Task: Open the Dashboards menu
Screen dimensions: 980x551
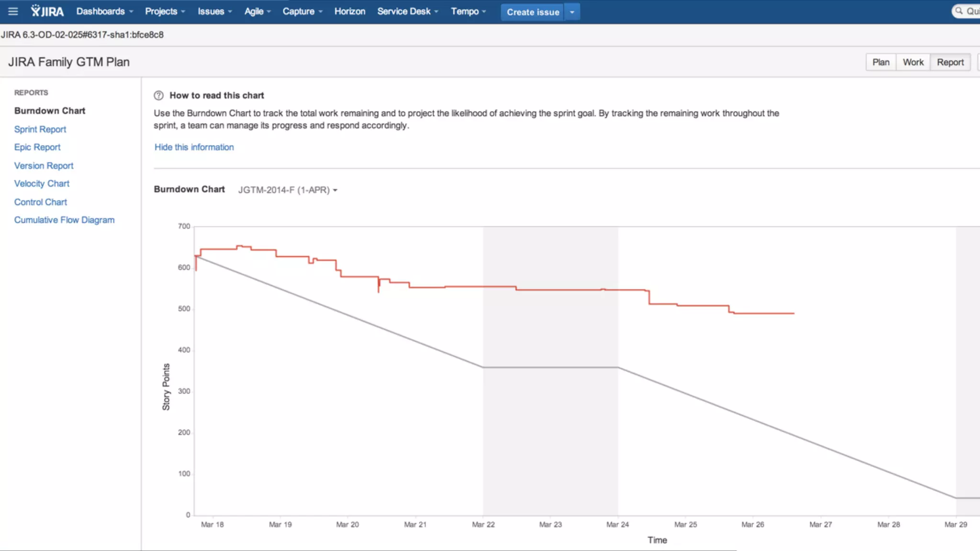Action: coord(104,11)
